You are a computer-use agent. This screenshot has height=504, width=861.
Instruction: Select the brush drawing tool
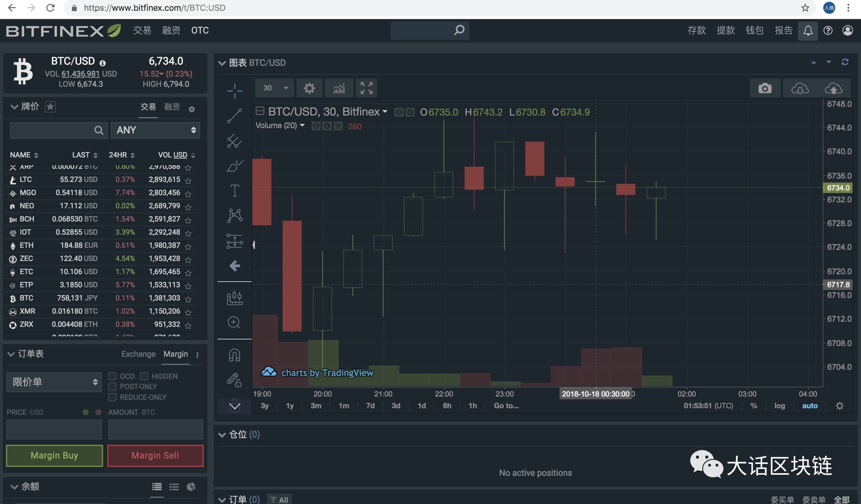click(x=235, y=166)
